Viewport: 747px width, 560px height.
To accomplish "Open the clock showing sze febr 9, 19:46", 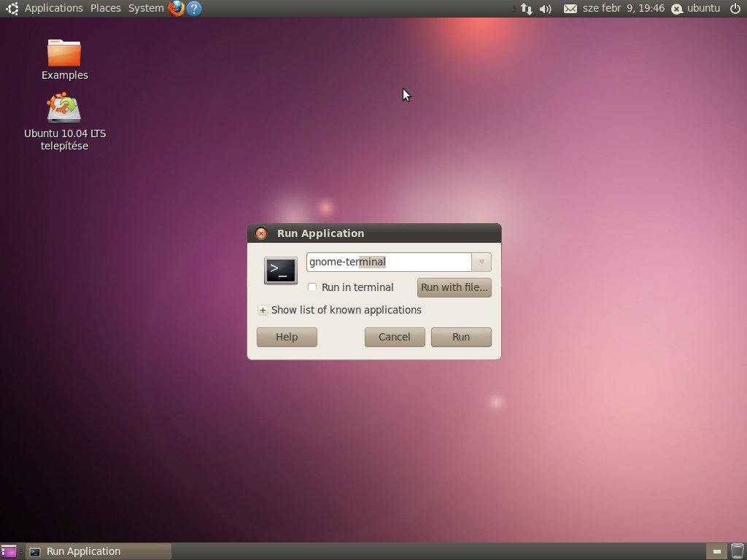I will 623,9.
